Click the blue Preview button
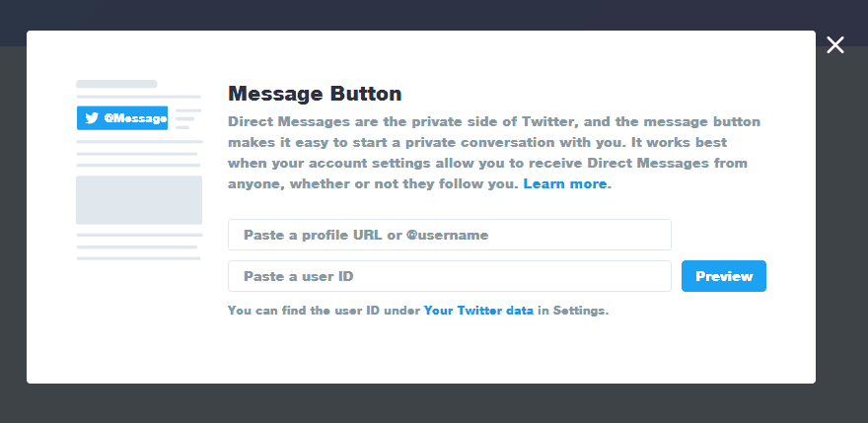868x423 pixels. [724, 276]
